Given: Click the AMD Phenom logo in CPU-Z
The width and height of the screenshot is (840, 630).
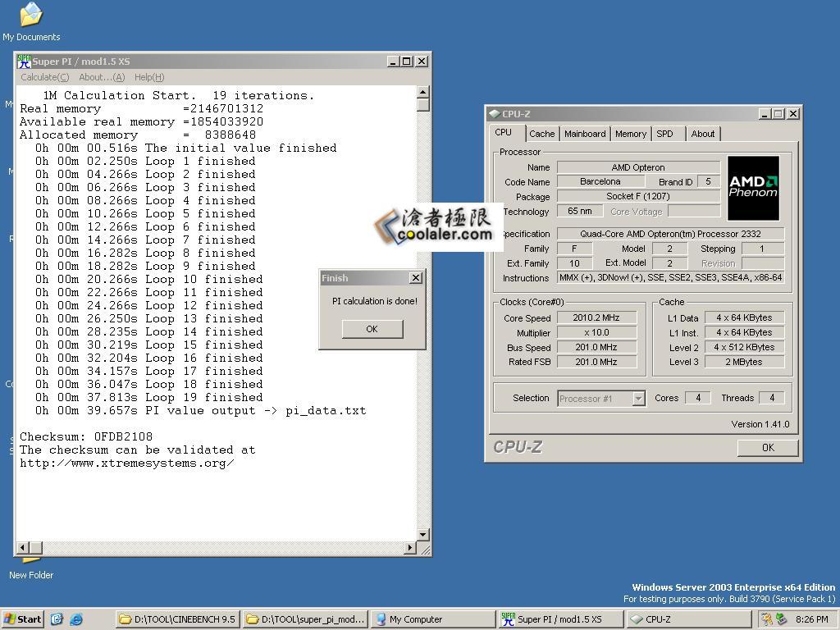Looking at the screenshot, I should (x=753, y=188).
